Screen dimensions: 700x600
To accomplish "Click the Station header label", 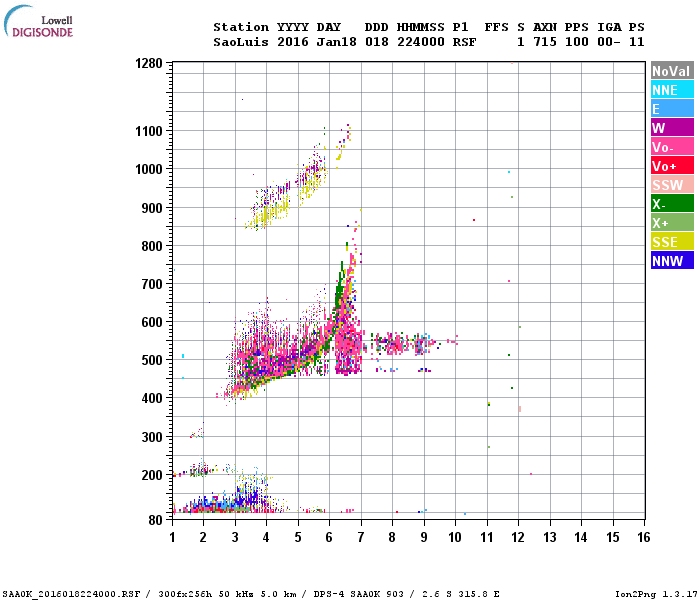I will pos(241,27).
